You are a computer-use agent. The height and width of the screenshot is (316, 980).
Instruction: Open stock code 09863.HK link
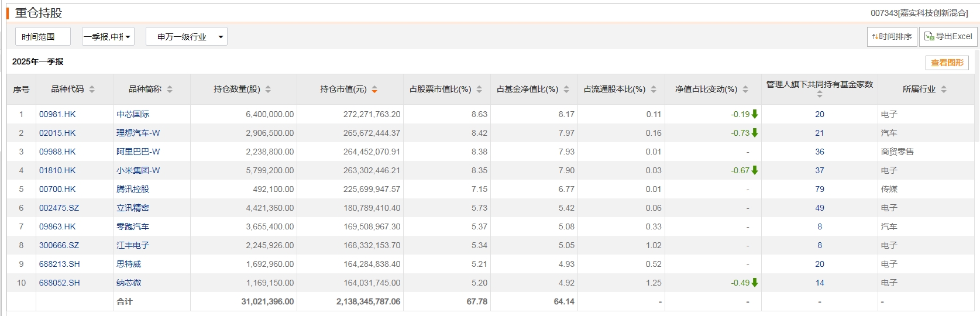coord(57,226)
